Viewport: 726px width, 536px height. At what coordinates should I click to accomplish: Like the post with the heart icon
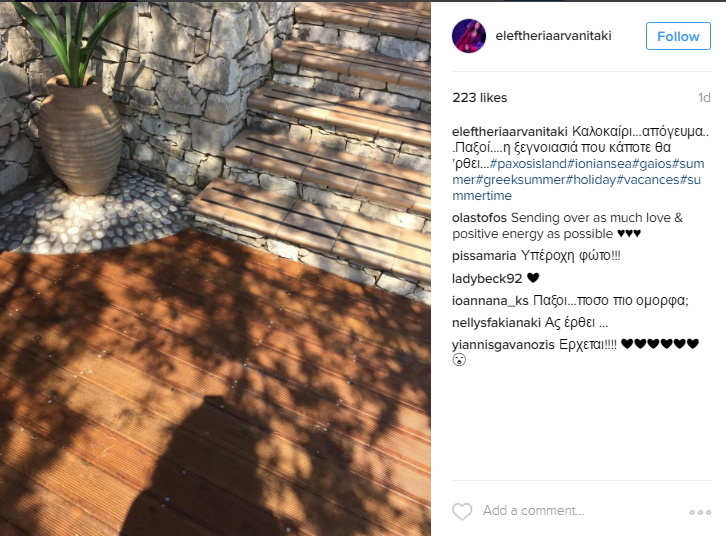click(462, 511)
